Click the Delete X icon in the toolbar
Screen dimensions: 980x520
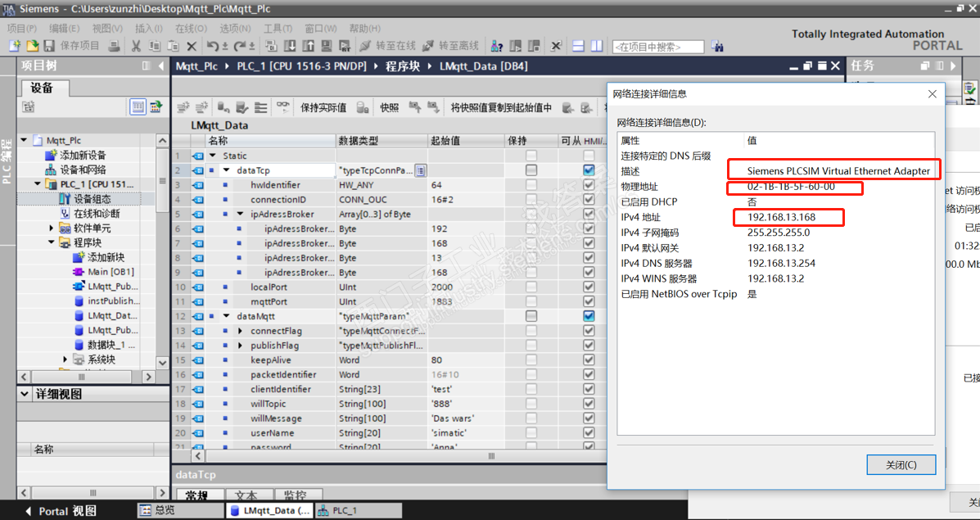(x=192, y=46)
